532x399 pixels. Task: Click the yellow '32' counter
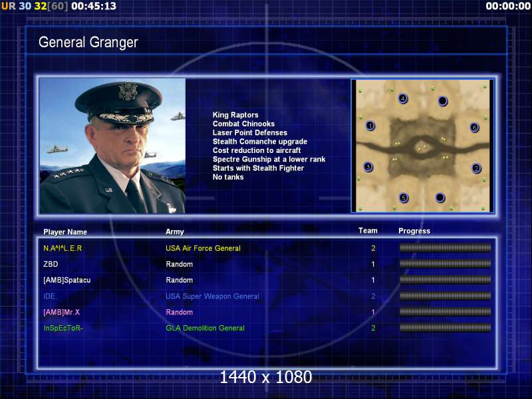click(41, 6)
